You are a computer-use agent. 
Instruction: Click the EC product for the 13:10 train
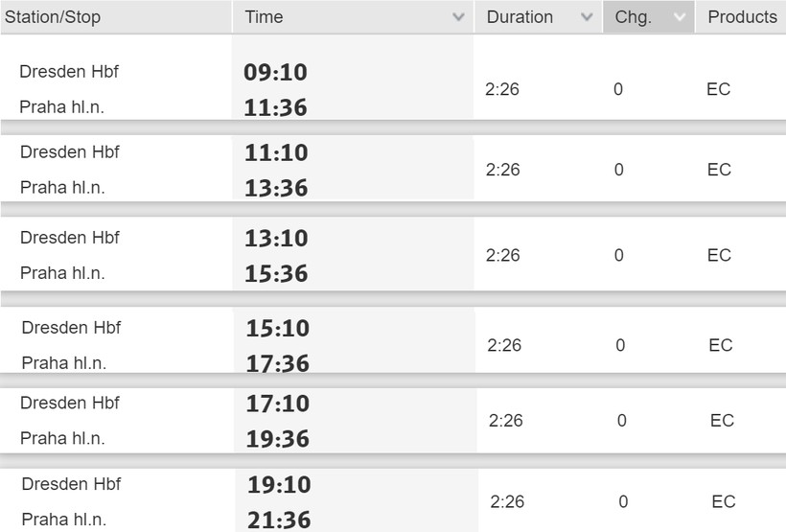point(719,255)
